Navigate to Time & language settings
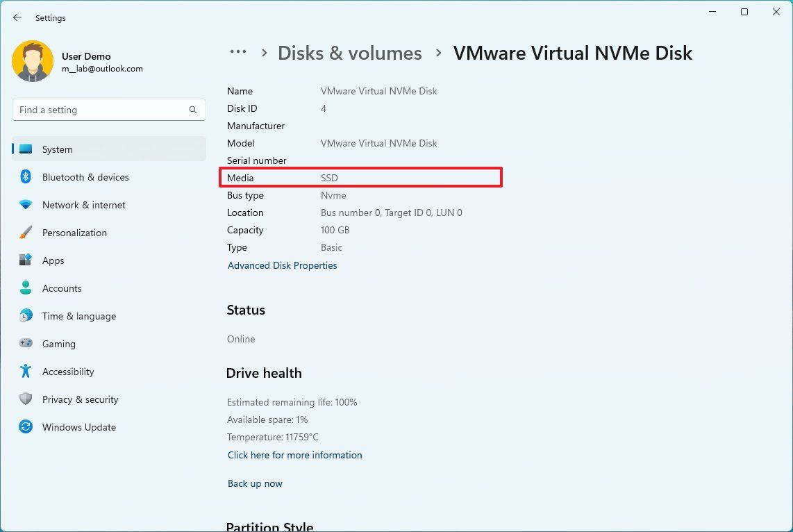The image size is (793, 532). tap(78, 316)
